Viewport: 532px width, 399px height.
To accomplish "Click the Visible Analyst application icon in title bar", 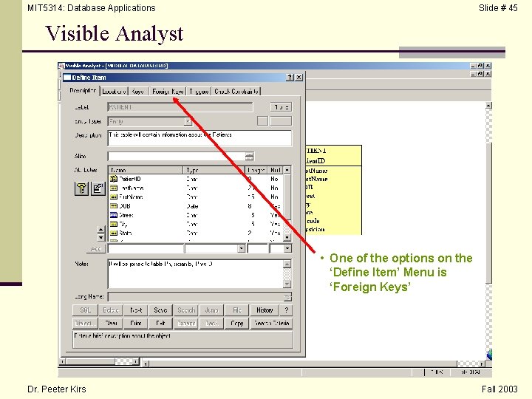I will click(61, 66).
